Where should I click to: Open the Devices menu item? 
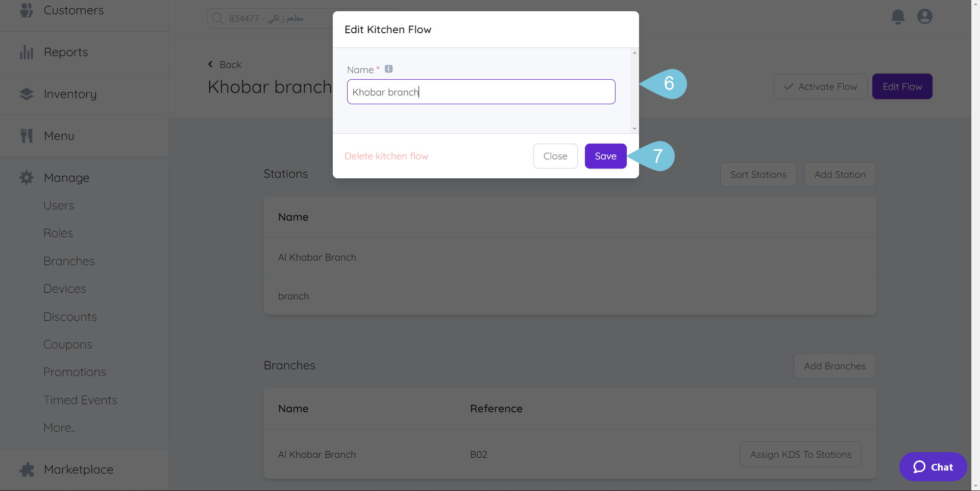pos(64,289)
